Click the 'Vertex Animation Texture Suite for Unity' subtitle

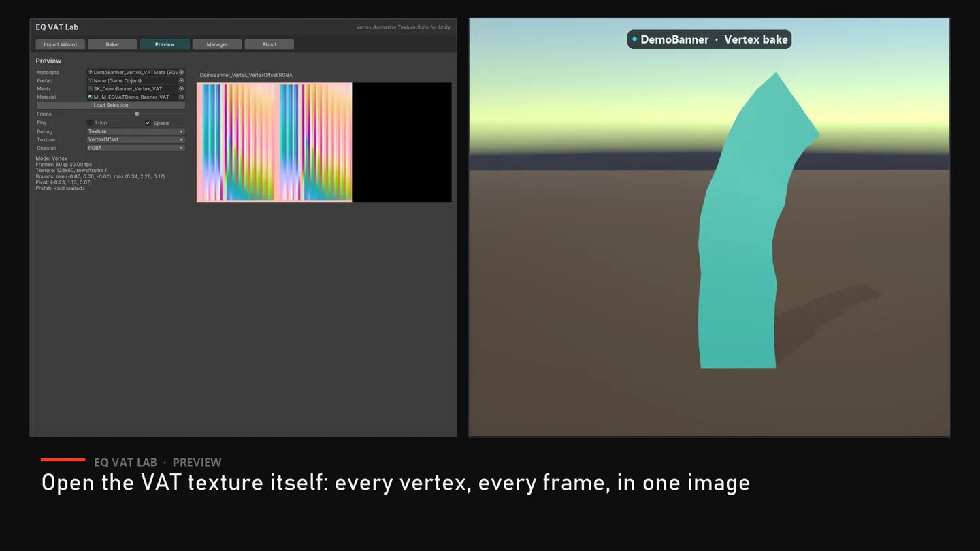(x=404, y=27)
